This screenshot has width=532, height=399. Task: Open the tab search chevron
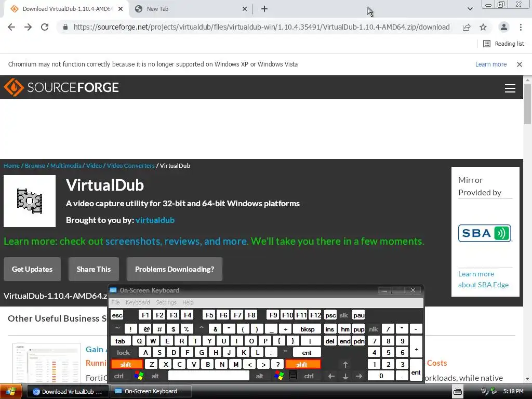point(470,9)
